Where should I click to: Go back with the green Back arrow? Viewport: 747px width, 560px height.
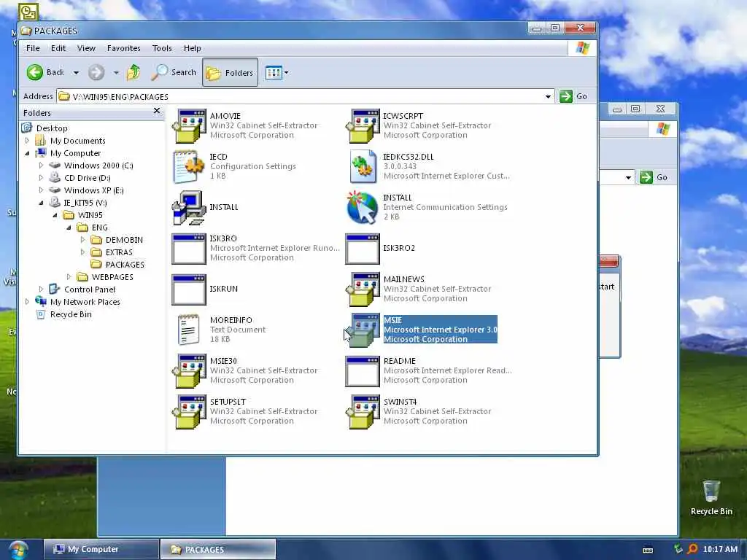[x=35, y=72]
